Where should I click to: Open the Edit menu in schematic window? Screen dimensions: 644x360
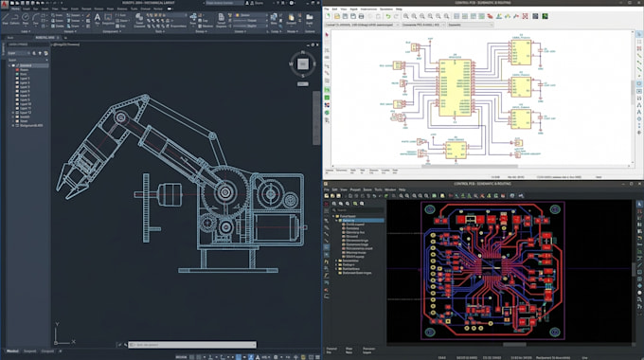click(x=334, y=9)
